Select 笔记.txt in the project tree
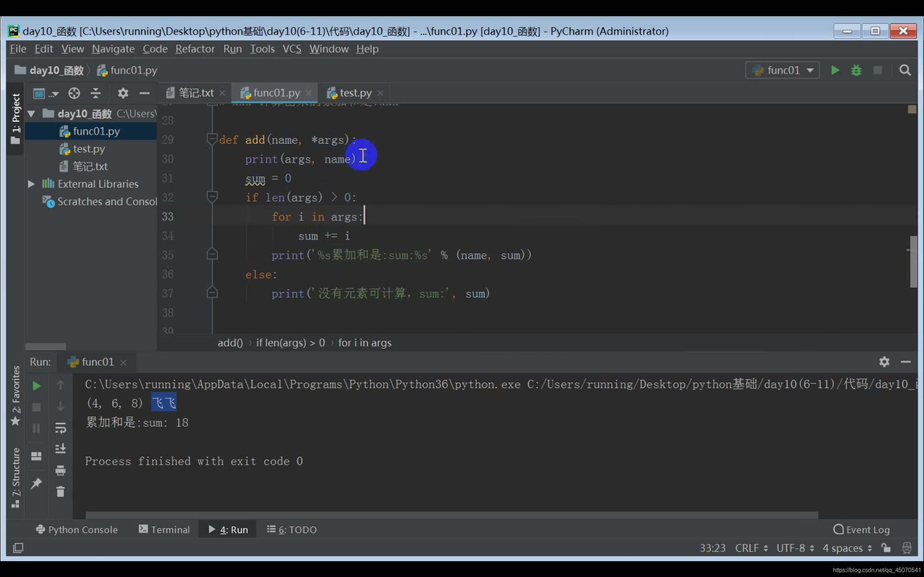This screenshot has width=924, height=577. [90, 166]
